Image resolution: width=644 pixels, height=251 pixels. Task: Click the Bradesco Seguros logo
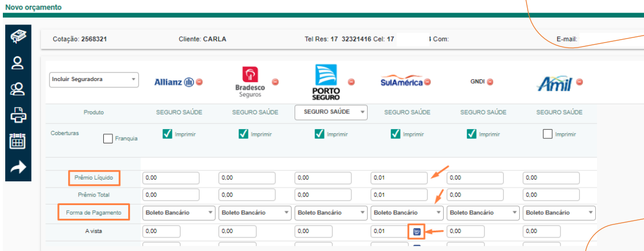(250, 82)
